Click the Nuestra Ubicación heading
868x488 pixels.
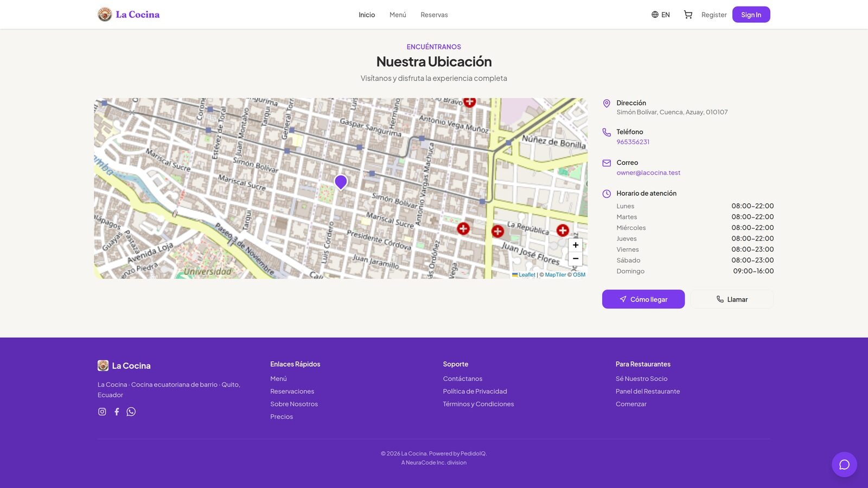tap(434, 62)
